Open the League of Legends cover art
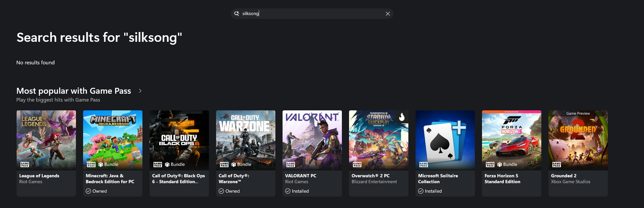The image size is (644, 208). pyautogui.click(x=46, y=140)
